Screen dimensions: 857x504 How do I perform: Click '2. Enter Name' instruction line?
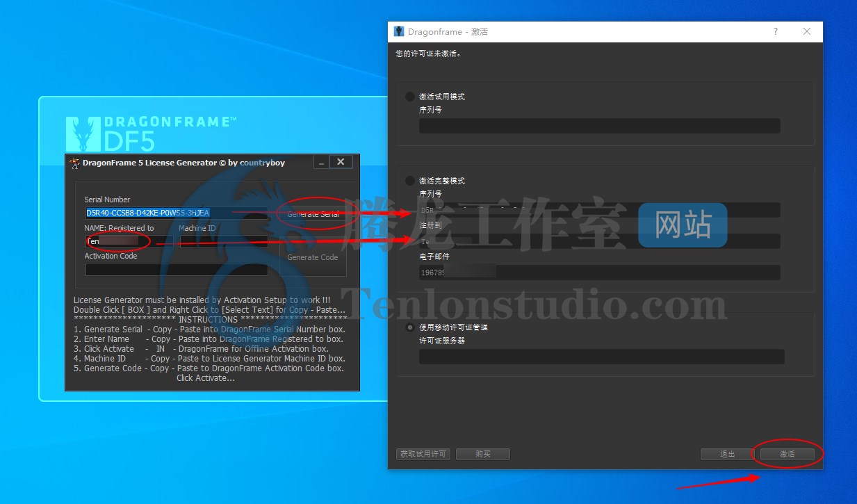[x=209, y=339]
